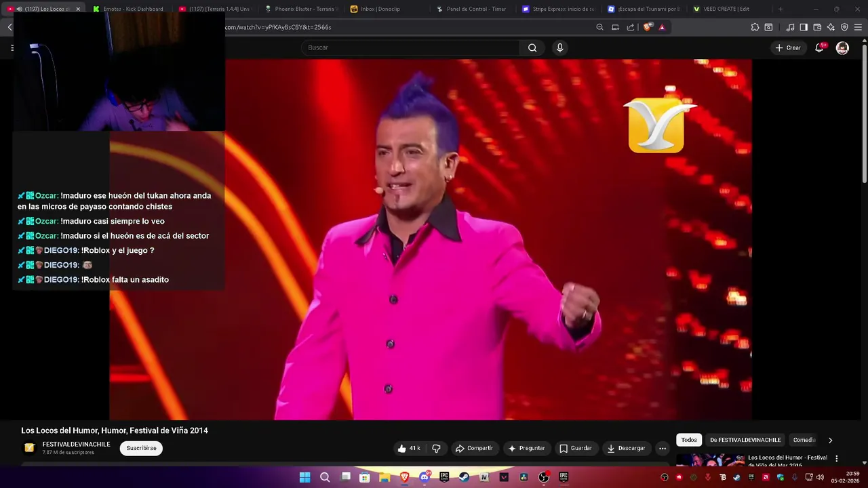Screen dimensions: 868x488
Task: Switch to the Terraria 1.4.4 YouTube tab
Action: [x=214, y=9]
